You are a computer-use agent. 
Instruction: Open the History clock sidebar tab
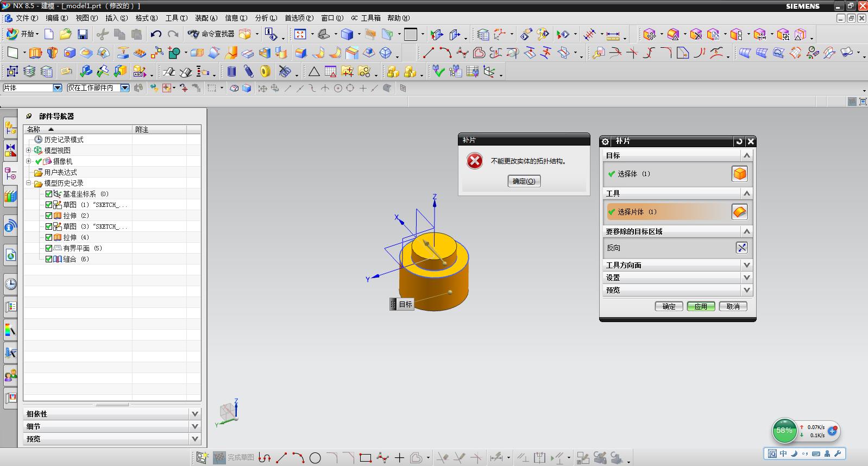click(10, 284)
